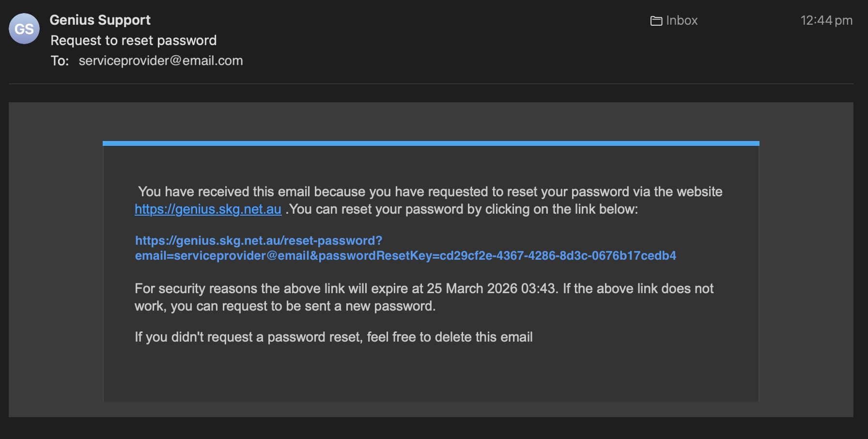
Task: Click the divider line below the email header
Action: pyautogui.click(x=431, y=84)
